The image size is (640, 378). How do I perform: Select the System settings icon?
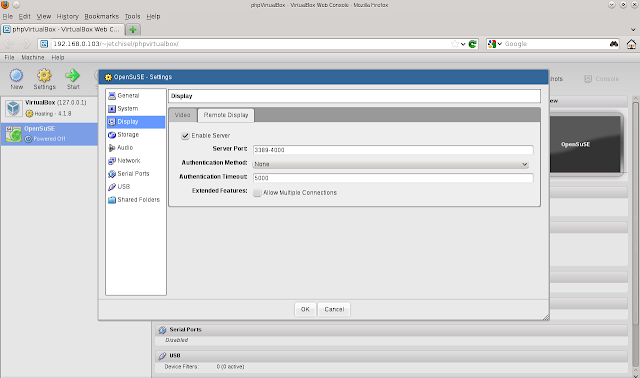(112, 109)
